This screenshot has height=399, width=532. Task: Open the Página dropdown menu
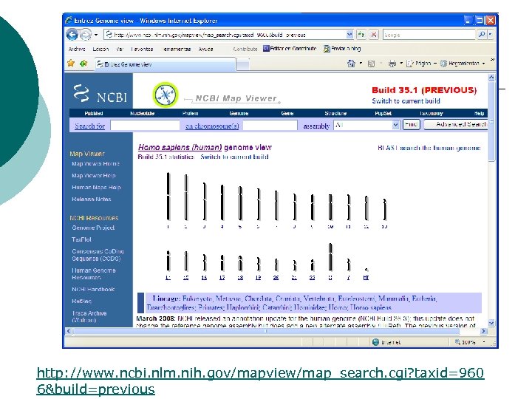[x=421, y=63]
